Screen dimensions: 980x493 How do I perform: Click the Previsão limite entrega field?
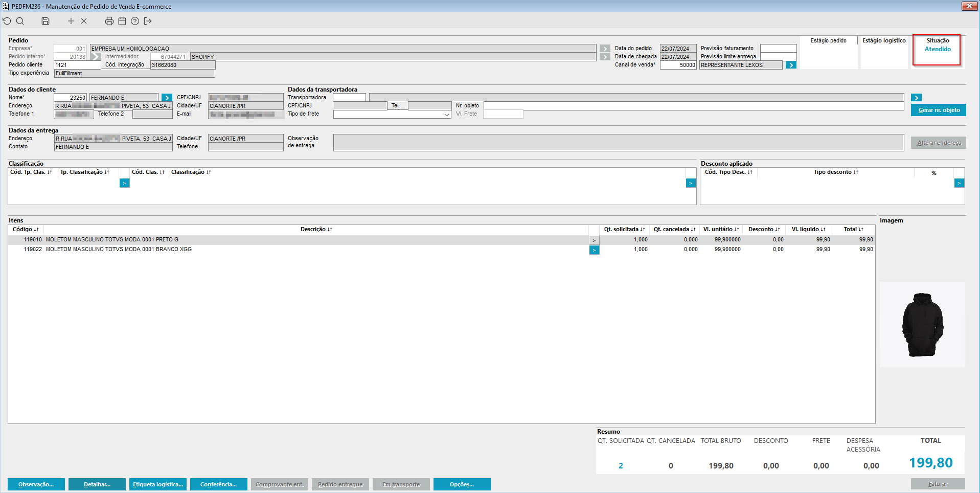778,57
